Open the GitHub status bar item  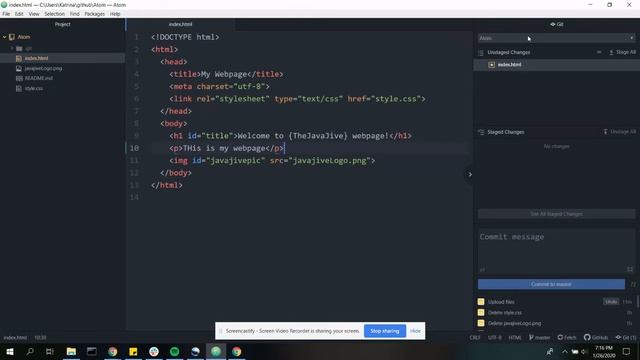pyautogui.click(x=596, y=338)
